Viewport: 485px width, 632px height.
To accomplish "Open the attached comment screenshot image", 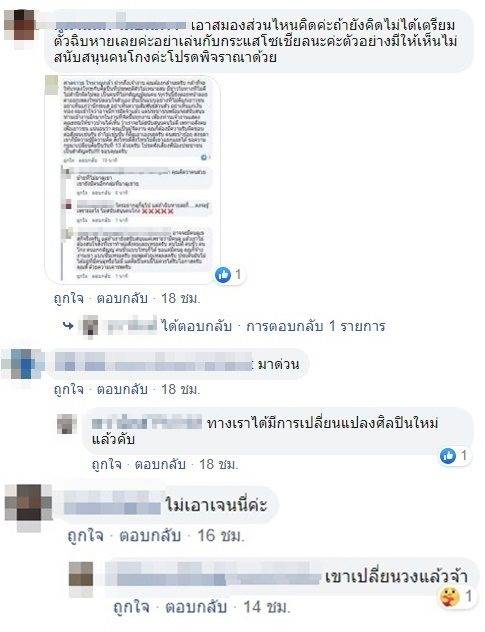I will 133,179.
